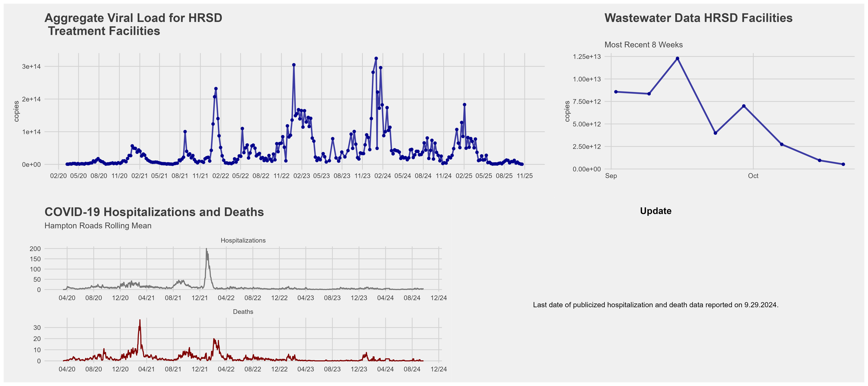This screenshot has height=386, width=868.
Task: Click the Hampton Roads Rolling Mean subtitle
Action: [98, 226]
